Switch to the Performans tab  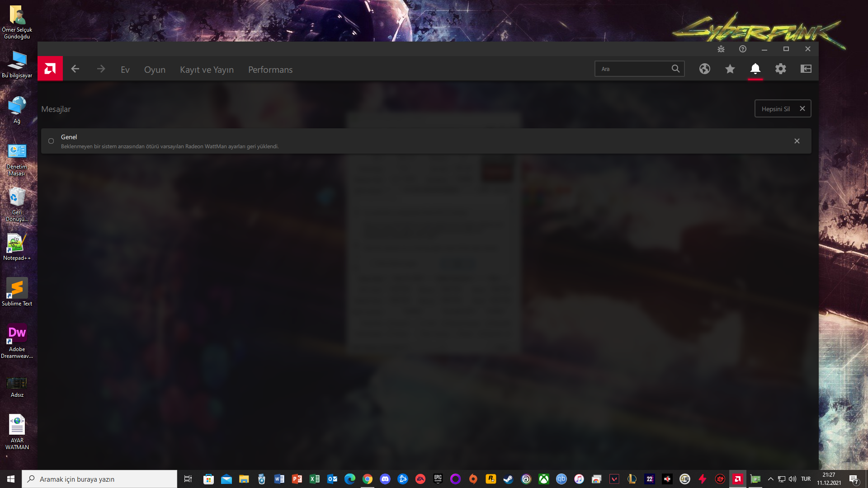pos(270,70)
